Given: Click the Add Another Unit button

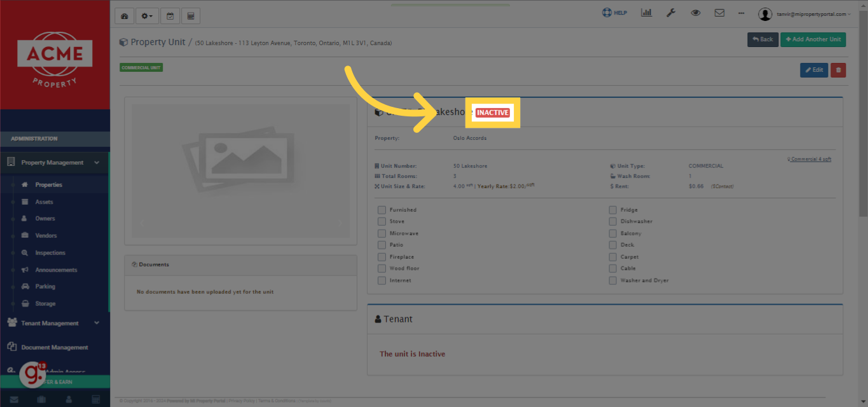Looking at the screenshot, I should pos(813,39).
